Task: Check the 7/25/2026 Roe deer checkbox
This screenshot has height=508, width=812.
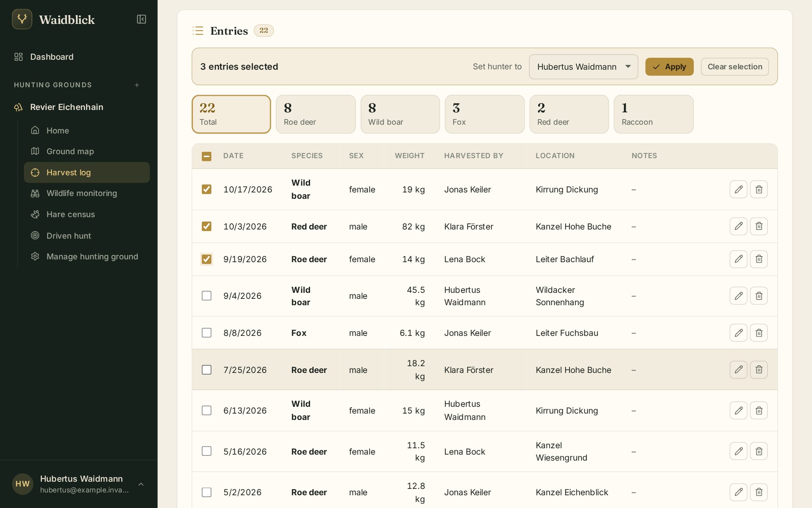Action: (x=207, y=370)
